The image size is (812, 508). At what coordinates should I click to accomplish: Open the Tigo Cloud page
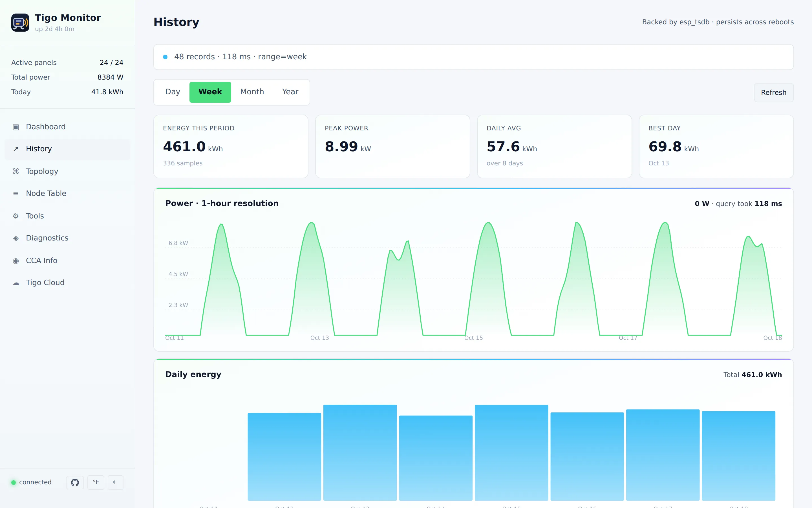click(67, 283)
